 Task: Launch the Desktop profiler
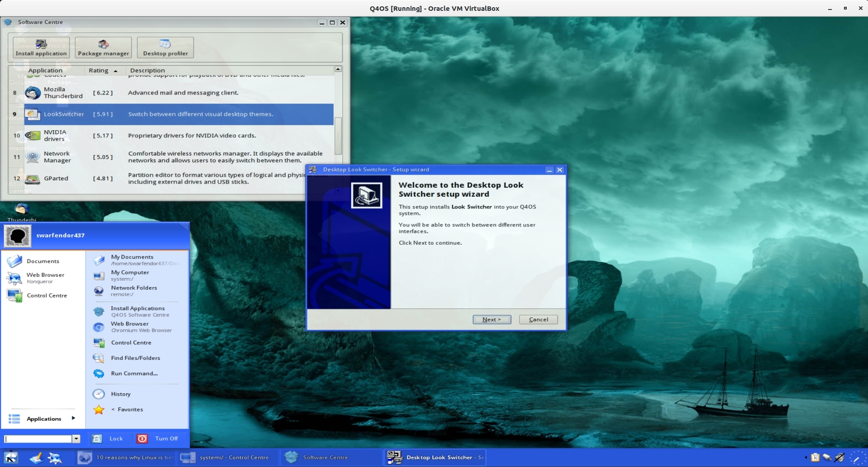(165, 47)
